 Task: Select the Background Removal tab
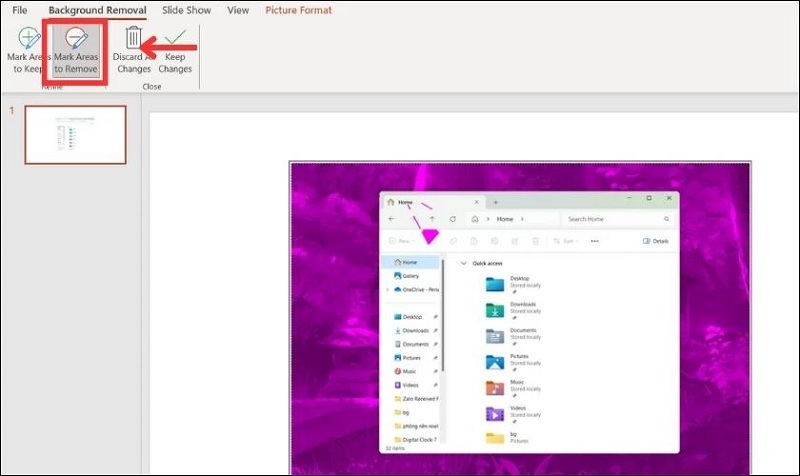98,10
